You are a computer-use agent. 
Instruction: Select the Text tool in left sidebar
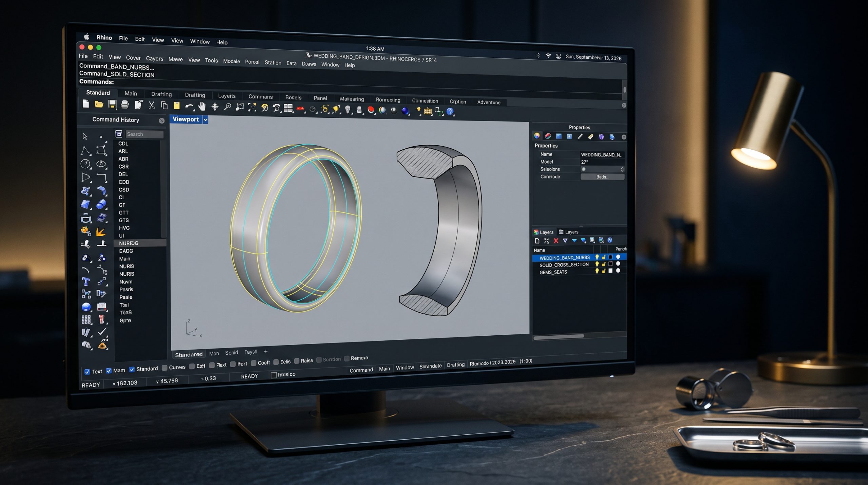tap(85, 282)
